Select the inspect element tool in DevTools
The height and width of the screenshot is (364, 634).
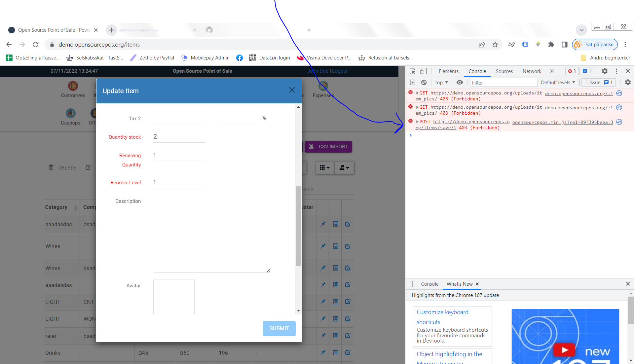(412, 71)
